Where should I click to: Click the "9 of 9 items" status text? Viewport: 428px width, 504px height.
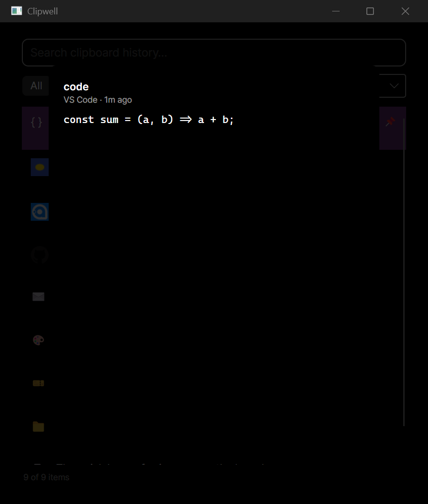click(46, 477)
